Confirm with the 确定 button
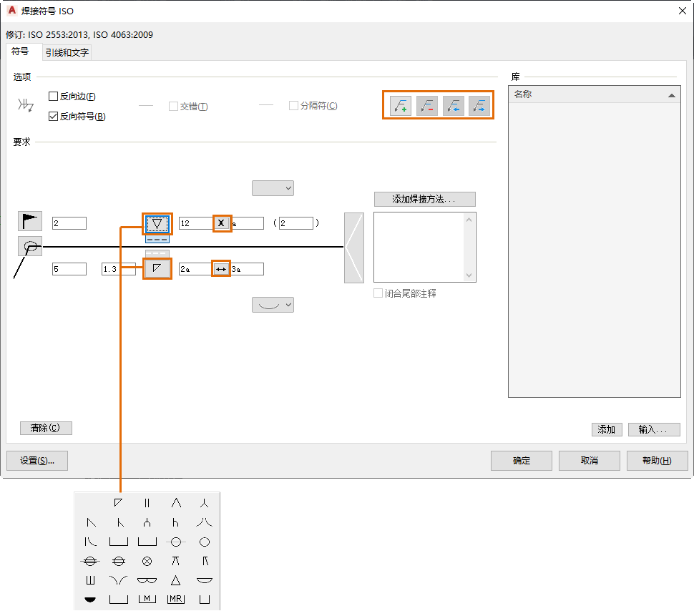 tap(522, 461)
